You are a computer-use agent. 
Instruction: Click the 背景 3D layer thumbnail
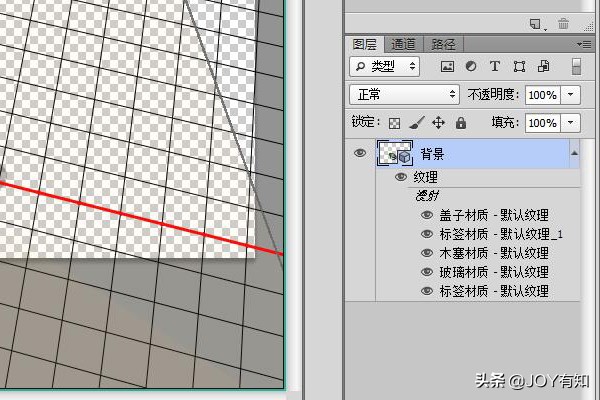tap(395, 153)
